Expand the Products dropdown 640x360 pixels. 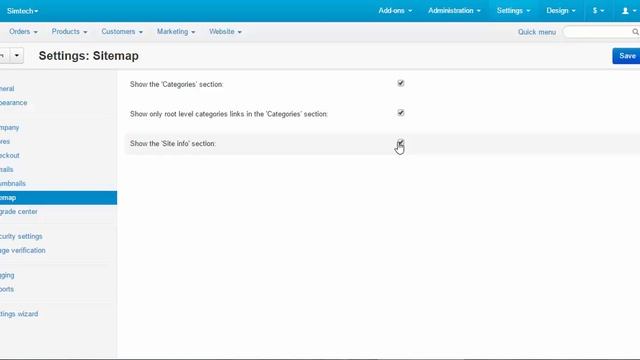pyautogui.click(x=69, y=31)
